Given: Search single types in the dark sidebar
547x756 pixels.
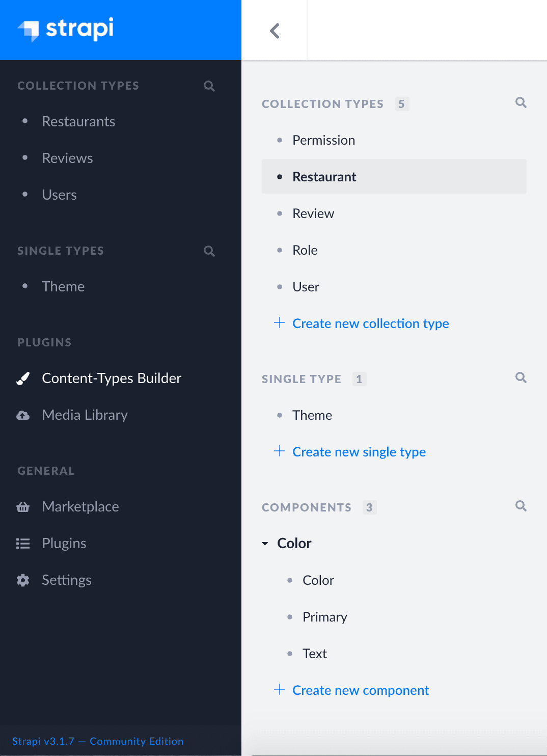Looking at the screenshot, I should (x=209, y=251).
